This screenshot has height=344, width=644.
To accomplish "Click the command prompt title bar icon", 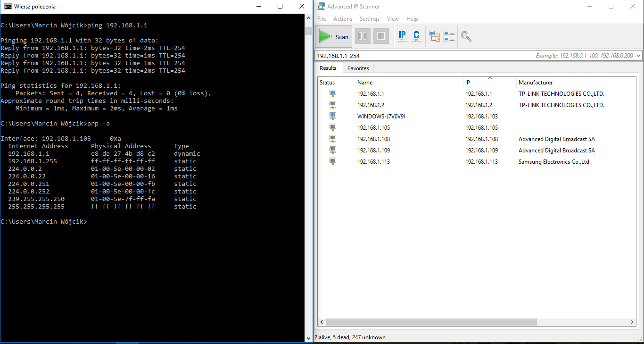I will (7, 6).
